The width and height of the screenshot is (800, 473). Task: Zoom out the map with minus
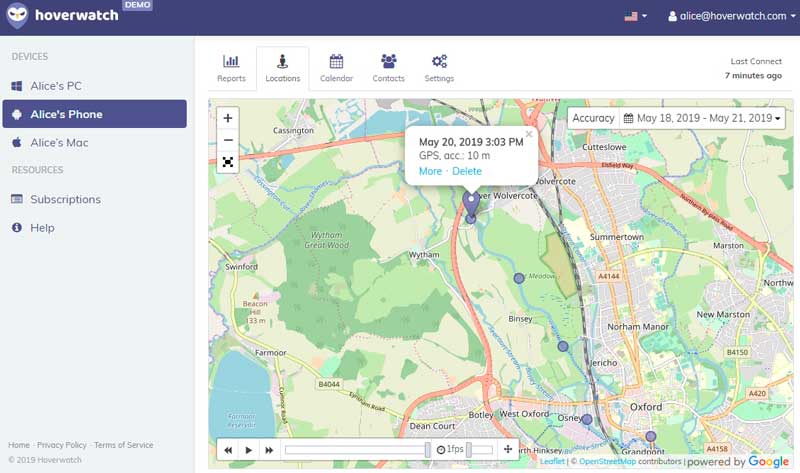click(228, 140)
